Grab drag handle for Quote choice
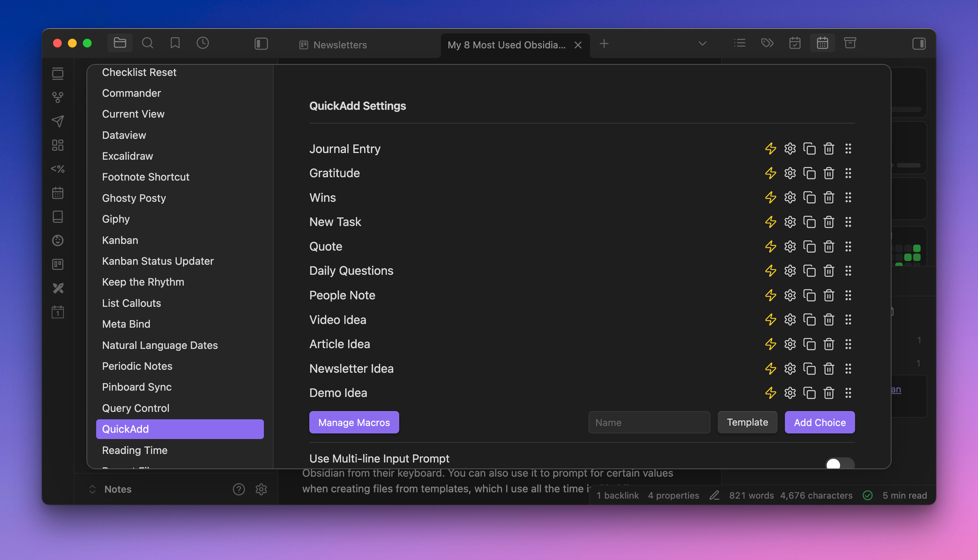Screen dimensions: 978x560 [848, 246]
